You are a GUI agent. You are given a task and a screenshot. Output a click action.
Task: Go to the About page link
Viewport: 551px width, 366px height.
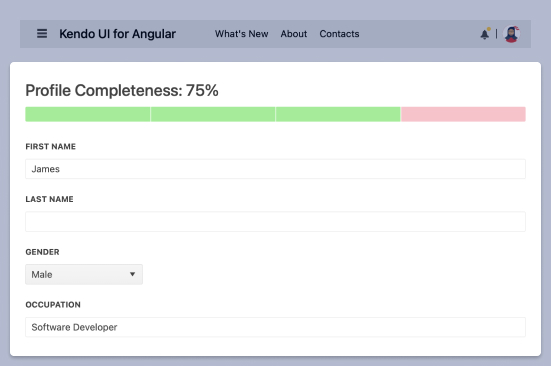tap(294, 34)
